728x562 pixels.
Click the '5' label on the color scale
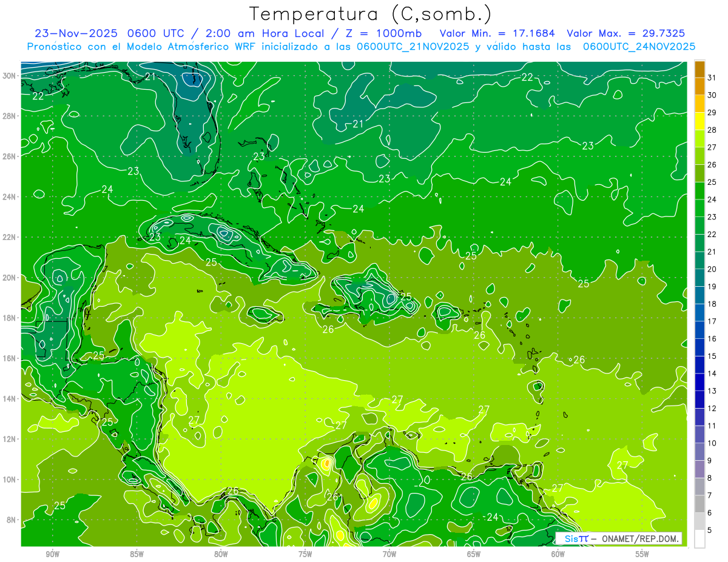[710, 530]
